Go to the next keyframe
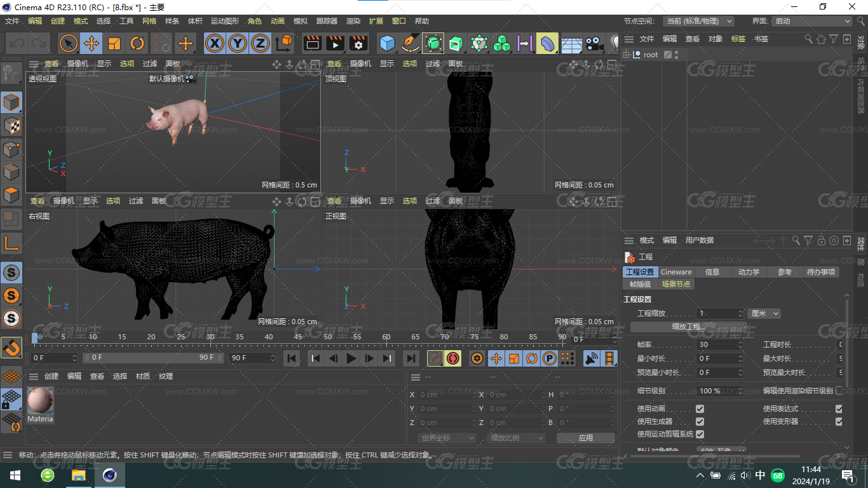 coord(387,358)
